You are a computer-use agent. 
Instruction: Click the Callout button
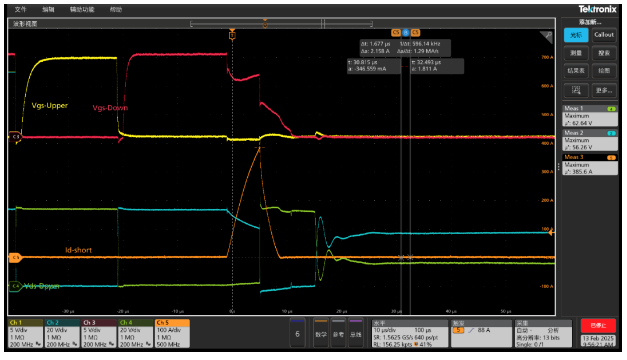point(604,35)
